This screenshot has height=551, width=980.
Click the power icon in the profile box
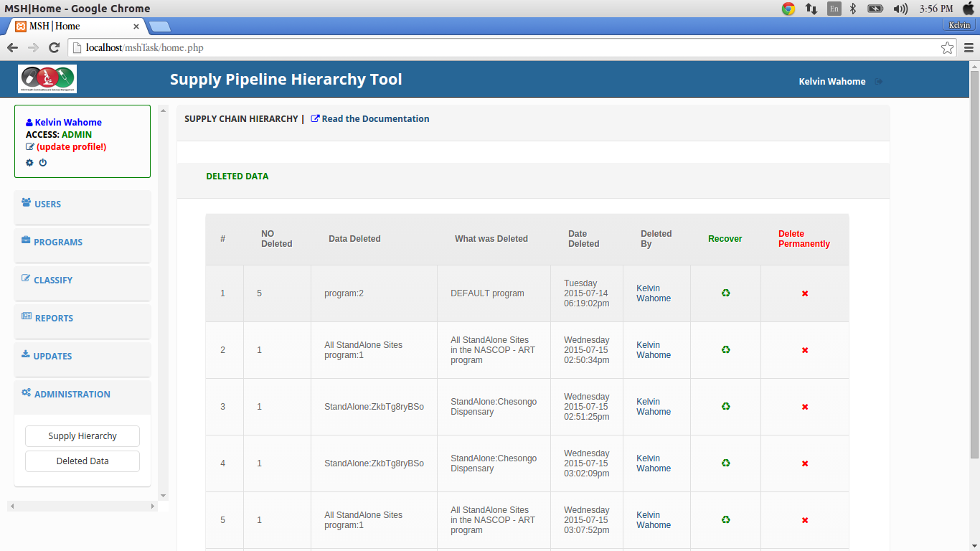[x=43, y=163]
